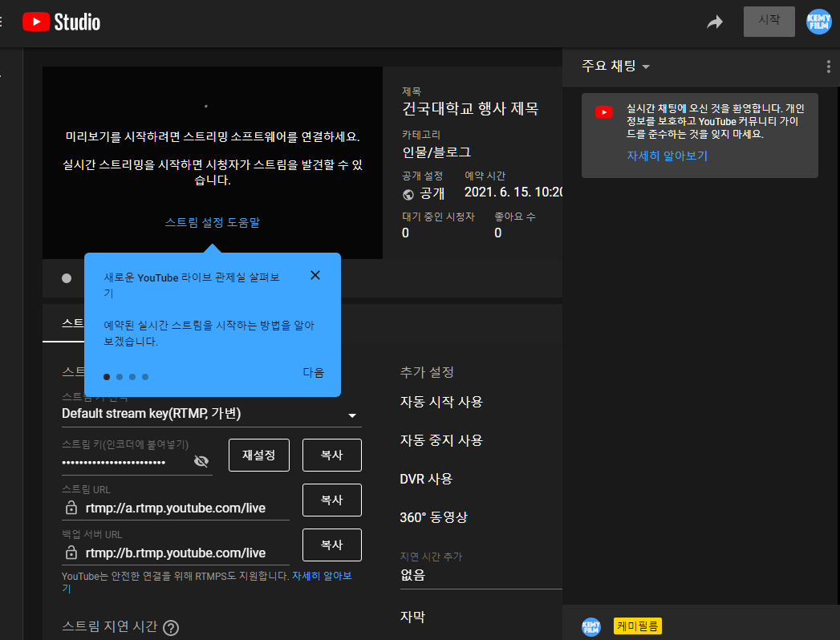This screenshot has height=640, width=840.
Task: Copy the 스트림 URL with 복사
Action: pyautogui.click(x=331, y=500)
